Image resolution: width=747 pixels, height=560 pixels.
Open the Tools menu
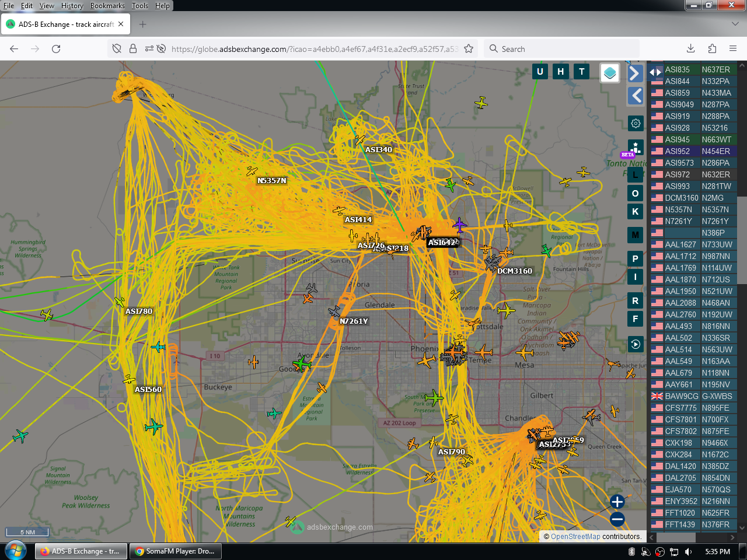140,6
